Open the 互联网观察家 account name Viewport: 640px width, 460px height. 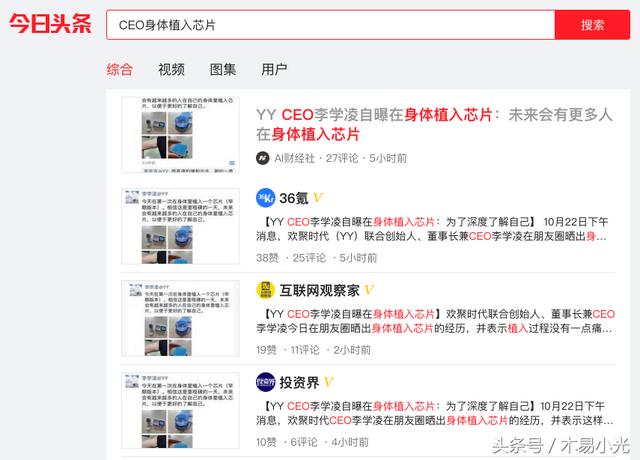319,291
